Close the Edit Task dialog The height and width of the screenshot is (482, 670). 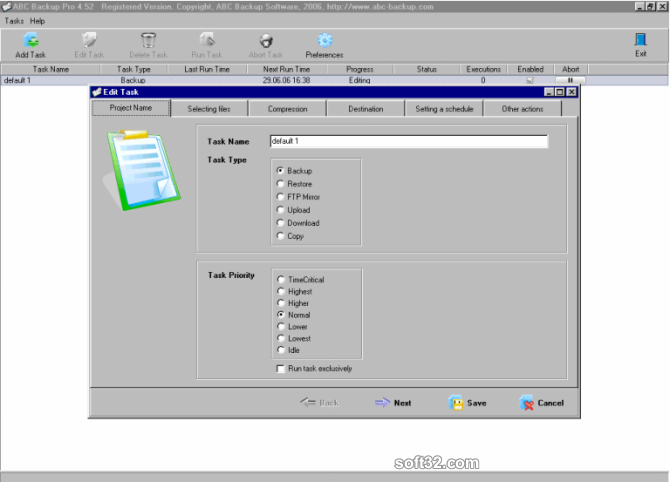(x=571, y=92)
